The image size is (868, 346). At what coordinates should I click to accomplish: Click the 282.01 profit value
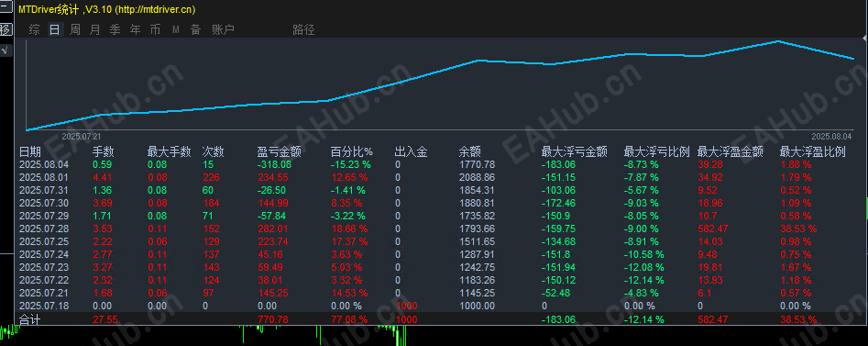coord(272,229)
